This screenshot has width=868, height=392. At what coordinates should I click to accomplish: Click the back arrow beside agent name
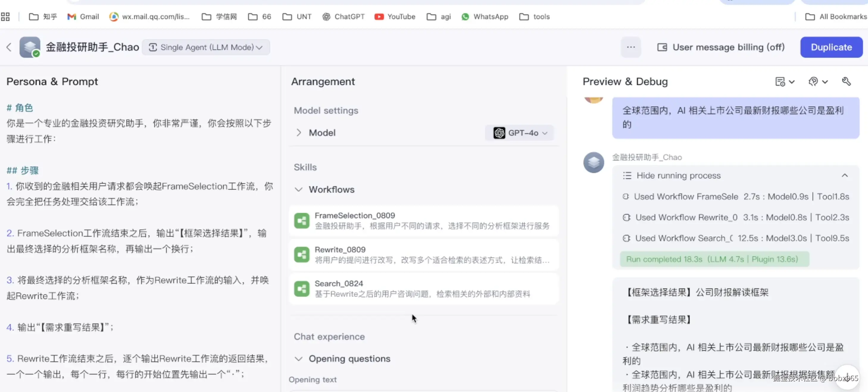click(x=9, y=47)
